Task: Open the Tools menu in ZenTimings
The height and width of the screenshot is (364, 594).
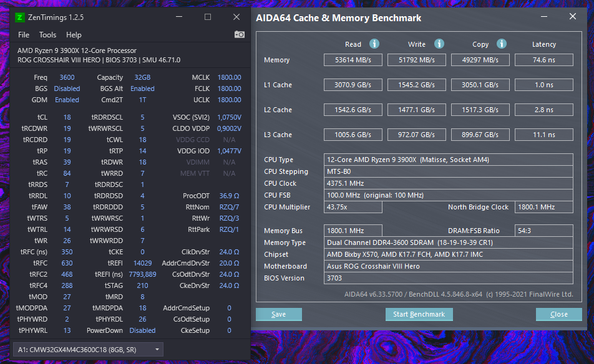Action: pyautogui.click(x=47, y=35)
